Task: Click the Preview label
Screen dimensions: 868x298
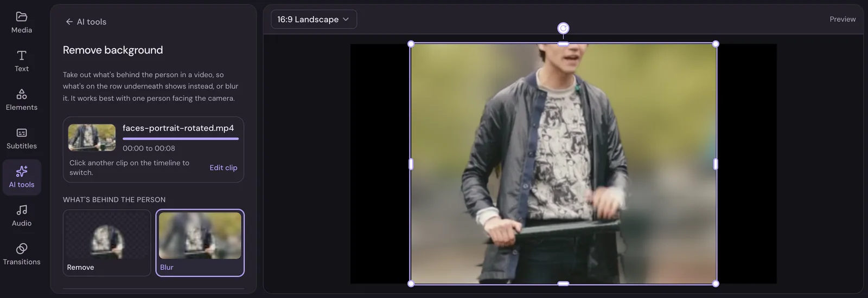Action: click(x=843, y=19)
